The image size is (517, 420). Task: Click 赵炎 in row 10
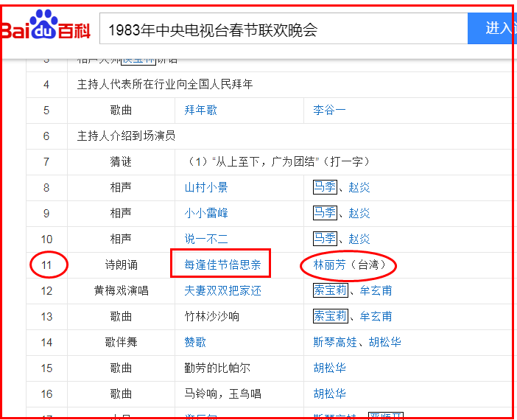(x=359, y=239)
